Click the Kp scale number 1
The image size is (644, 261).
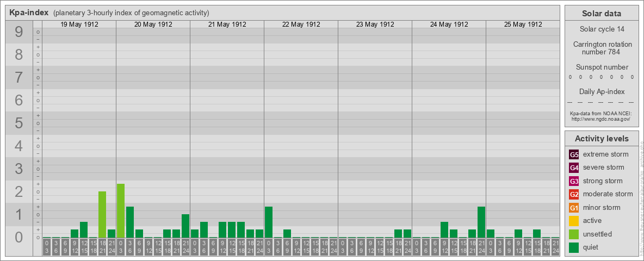19,214
